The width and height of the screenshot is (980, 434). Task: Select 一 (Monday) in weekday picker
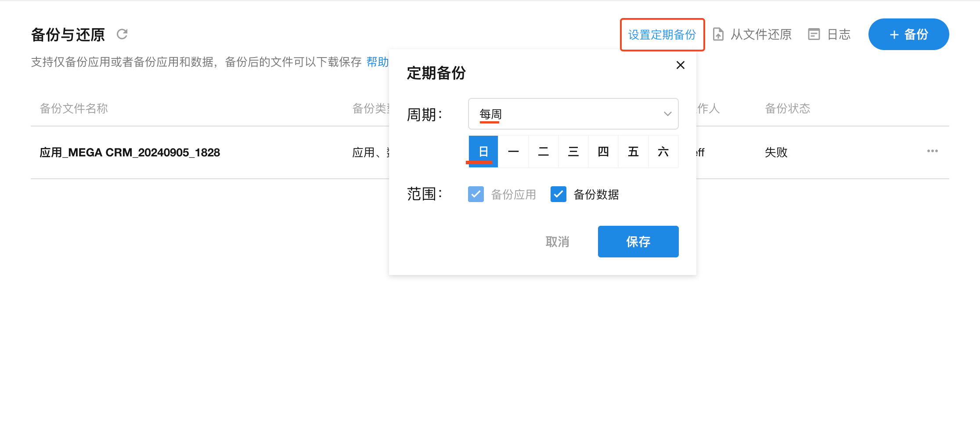[x=513, y=152]
